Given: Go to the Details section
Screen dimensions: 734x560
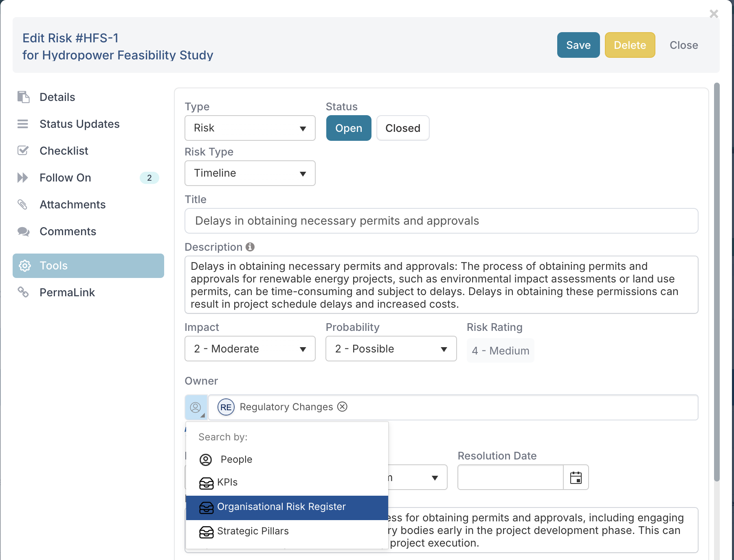Looking at the screenshot, I should click(88, 97).
